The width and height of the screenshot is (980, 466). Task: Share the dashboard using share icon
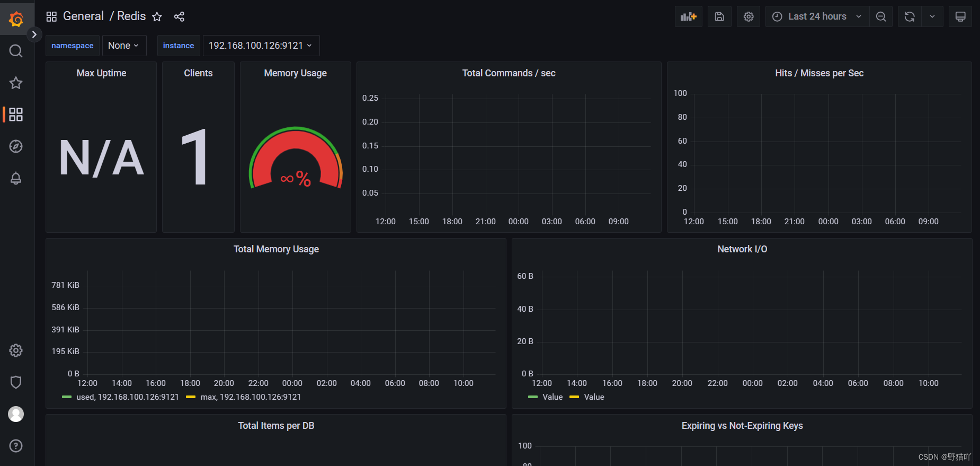[x=179, y=16]
